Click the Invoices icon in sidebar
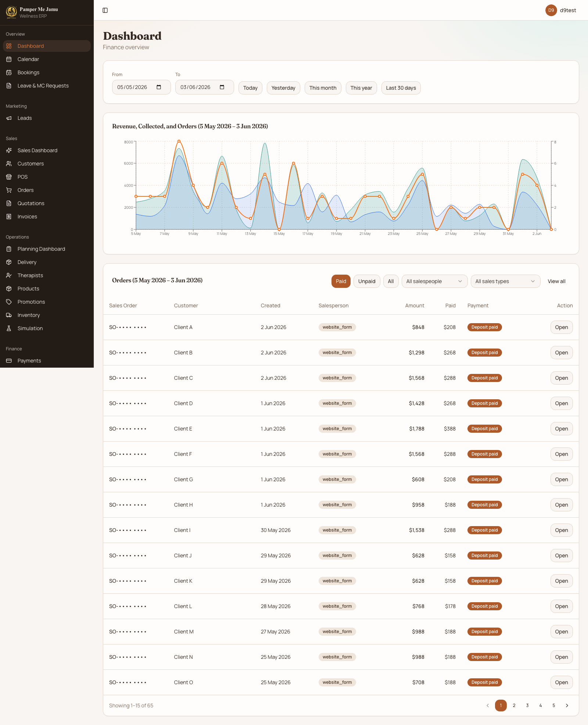This screenshot has width=588, height=725. pyautogui.click(x=9, y=217)
